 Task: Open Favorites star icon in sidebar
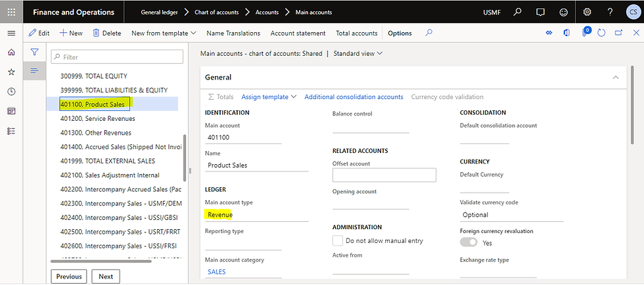12,72
